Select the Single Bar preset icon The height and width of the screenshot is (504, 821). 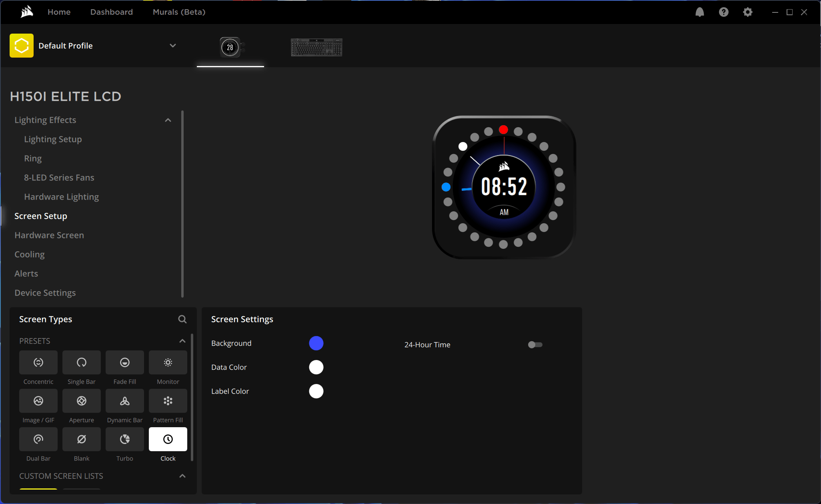point(82,362)
